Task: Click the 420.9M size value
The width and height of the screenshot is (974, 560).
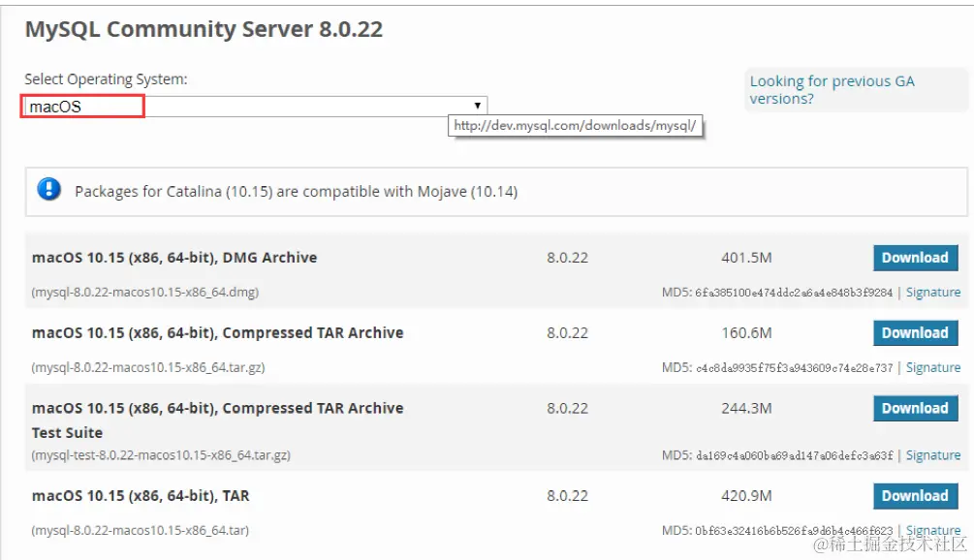Action: (746, 496)
